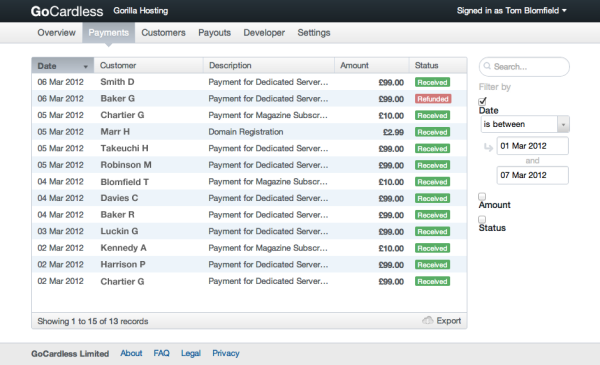This screenshot has width=600, height=365.
Task: Click the Refunded status badge for Baker G
Action: point(433,99)
